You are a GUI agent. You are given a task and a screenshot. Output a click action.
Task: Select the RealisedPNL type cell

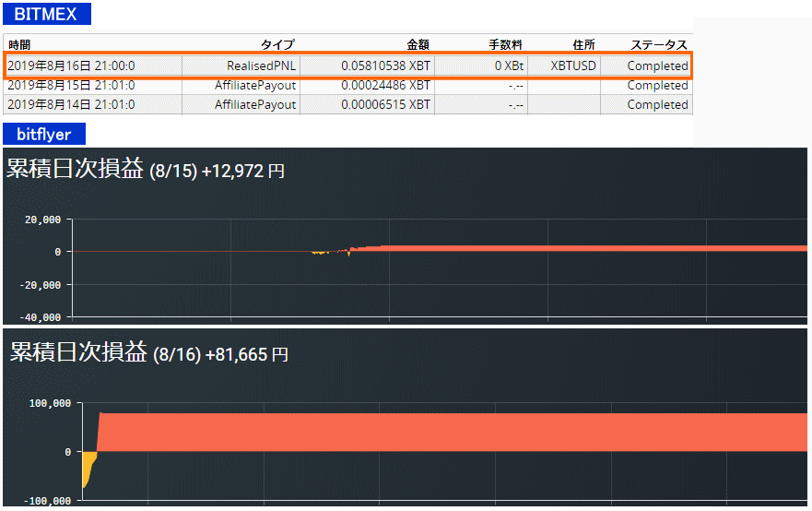pyautogui.click(x=262, y=66)
